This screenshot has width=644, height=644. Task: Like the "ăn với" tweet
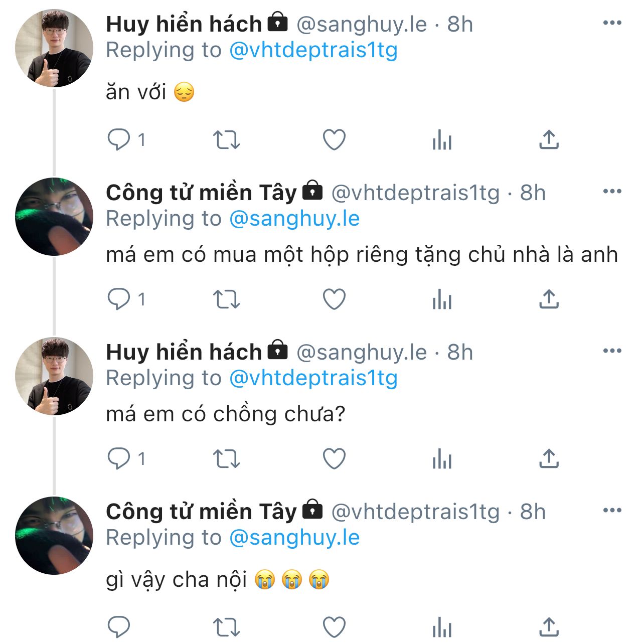pyautogui.click(x=334, y=140)
